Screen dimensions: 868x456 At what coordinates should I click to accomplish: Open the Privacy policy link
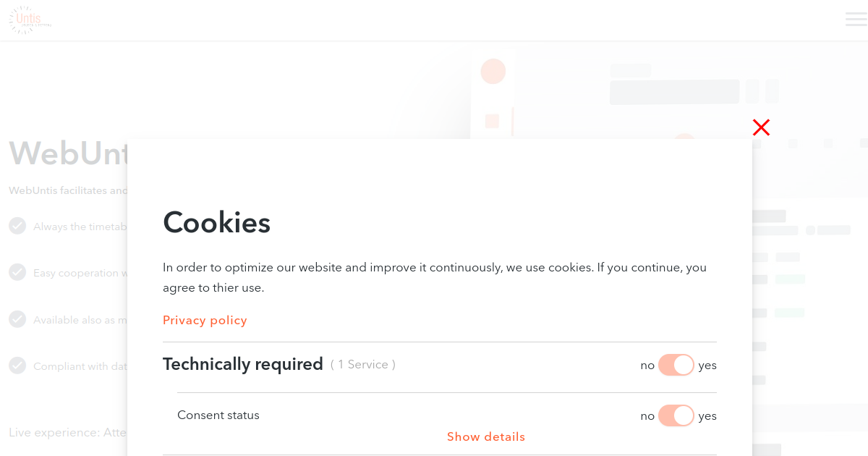(205, 320)
